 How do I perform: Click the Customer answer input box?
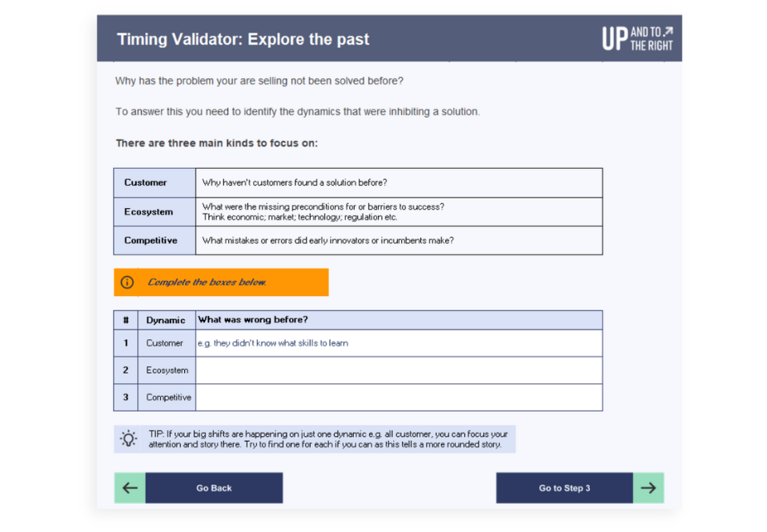[400, 343]
